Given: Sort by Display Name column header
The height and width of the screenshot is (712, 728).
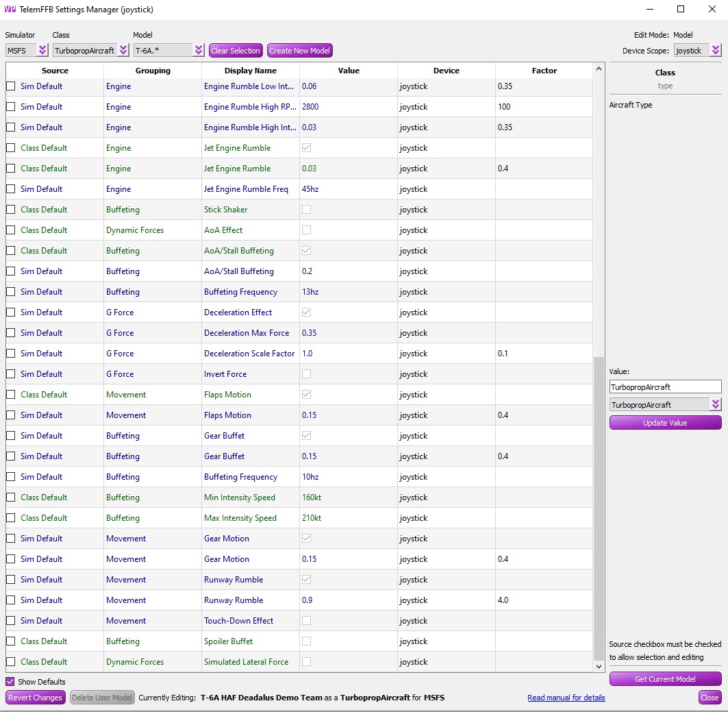Looking at the screenshot, I should click(251, 71).
